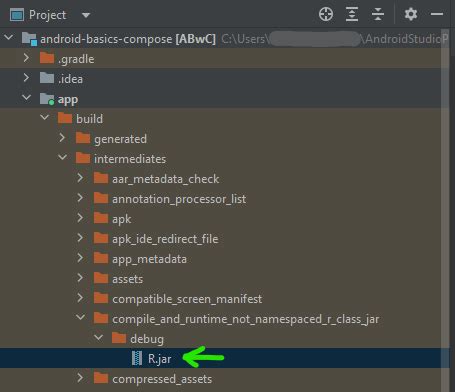Screen dimensions: 455x392
Task: Click the R.jar archive file icon
Action: (x=137, y=358)
